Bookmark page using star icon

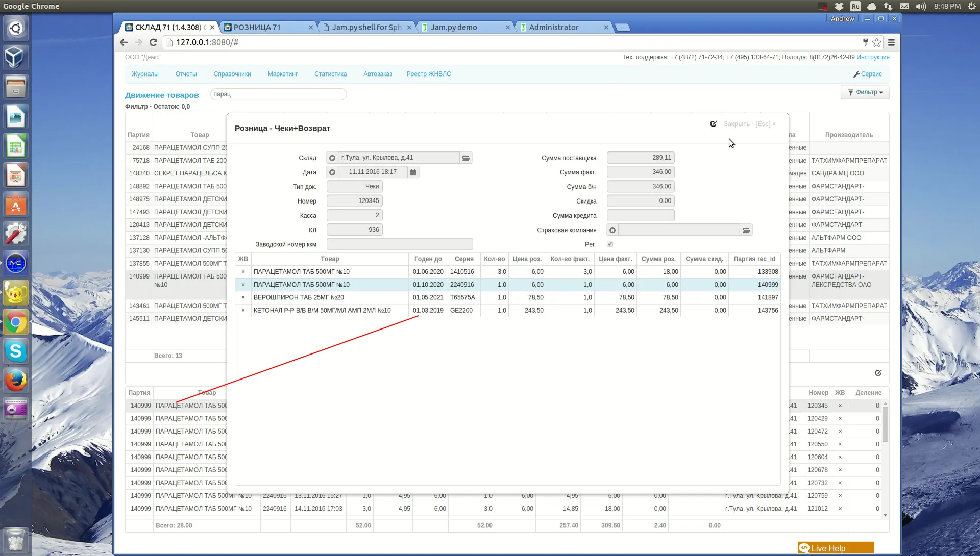pos(876,42)
